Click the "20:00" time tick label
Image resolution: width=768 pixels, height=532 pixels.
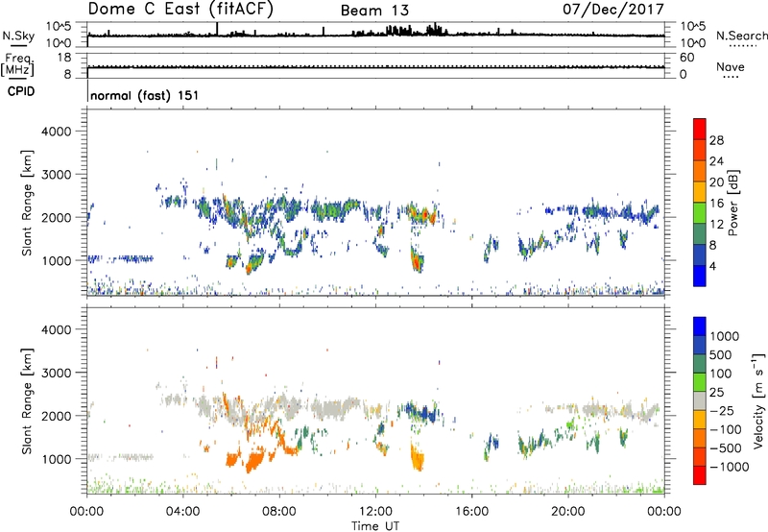pos(567,512)
